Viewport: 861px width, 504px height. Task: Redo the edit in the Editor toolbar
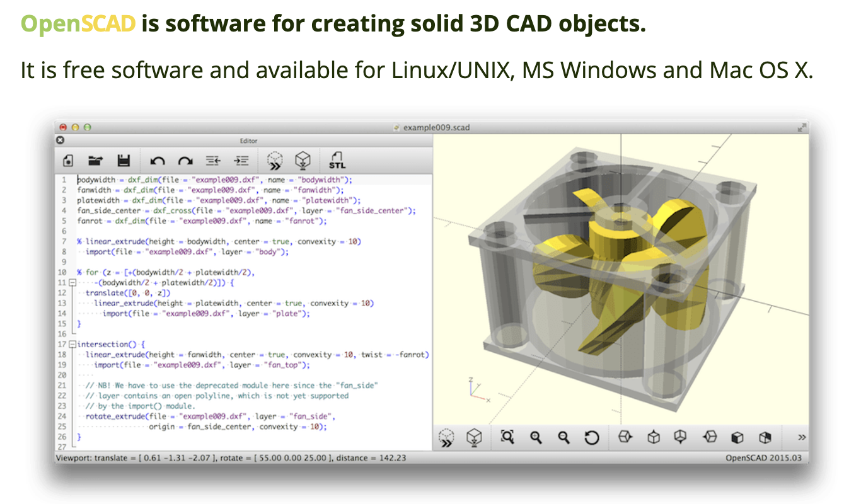[x=185, y=161]
